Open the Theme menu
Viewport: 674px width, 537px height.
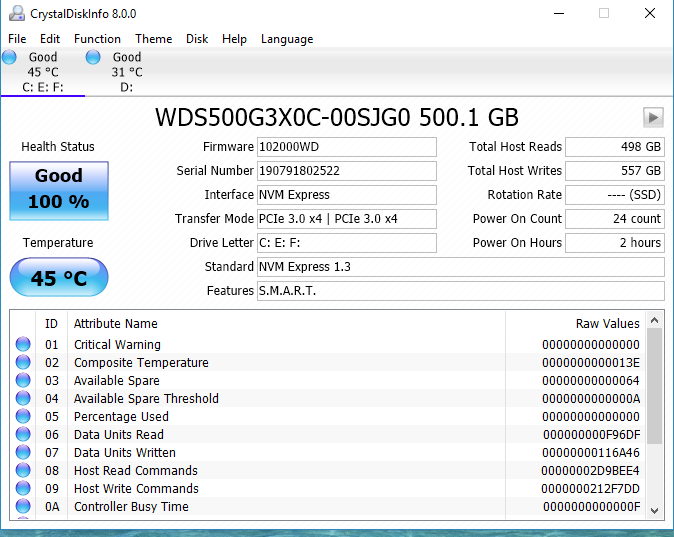[x=153, y=39]
